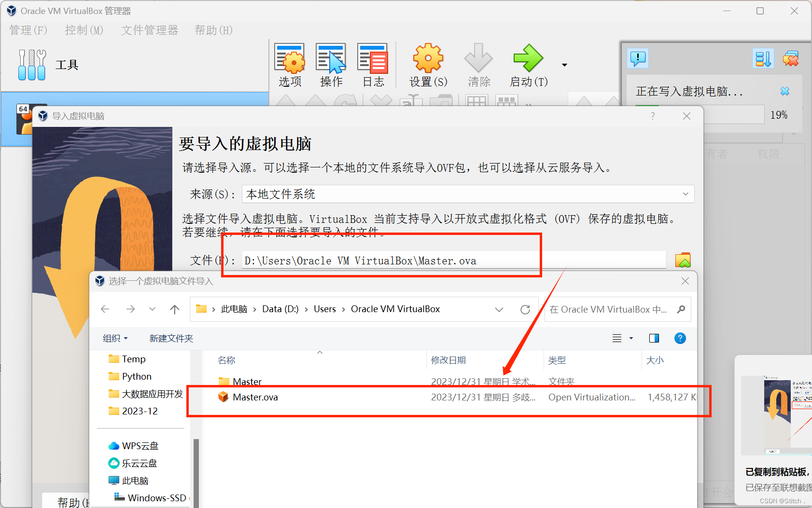Open the 控制(M) menu
The width and height of the screenshot is (812, 508).
pos(84,30)
